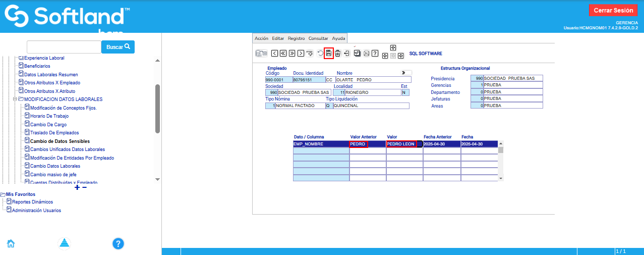Click the home icon at bottom left
This screenshot has width=644, height=255.
pyautogui.click(x=11, y=244)
